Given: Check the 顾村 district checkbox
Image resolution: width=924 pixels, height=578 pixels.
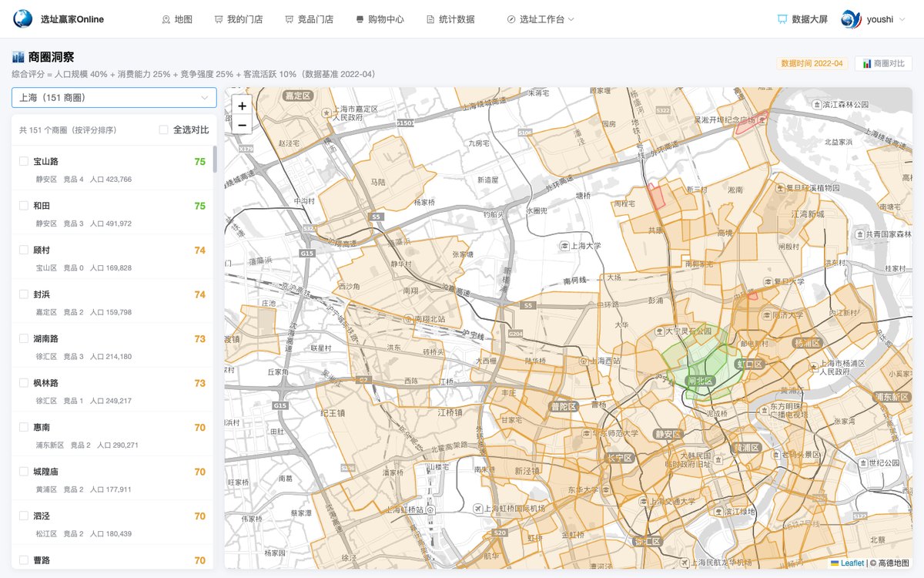Looking at the screenshot, I should point(24,250).
